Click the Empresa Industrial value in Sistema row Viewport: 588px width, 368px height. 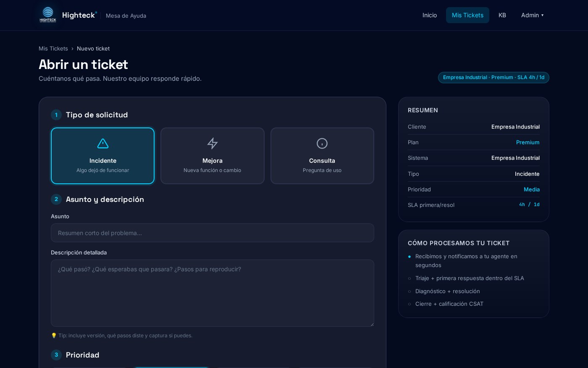pos(515,158)
